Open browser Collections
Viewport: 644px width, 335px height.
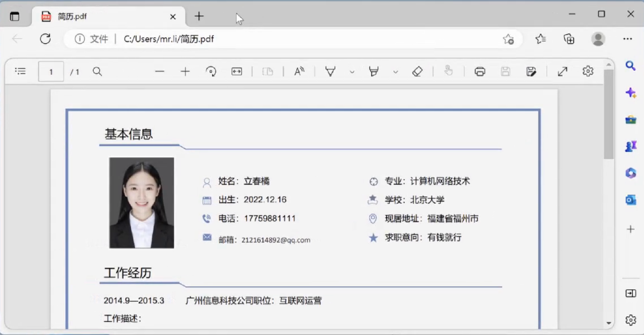tap(569, 39)
